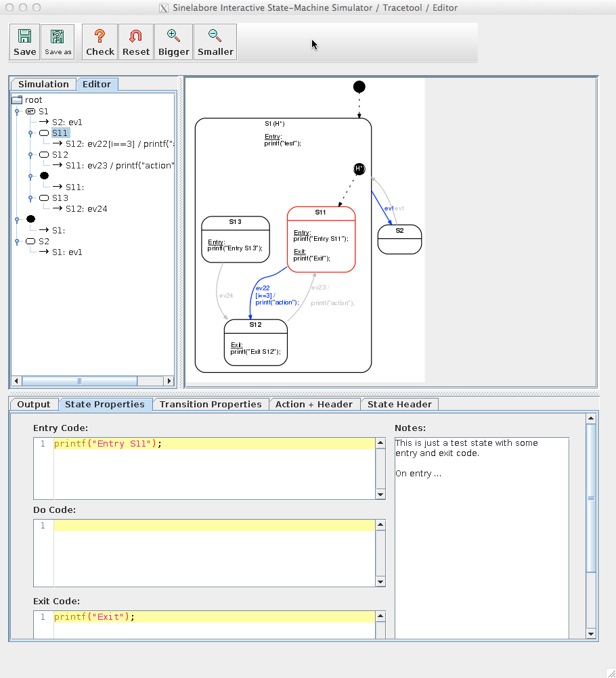Collapse the S11 tree node handle

[30, 133]
